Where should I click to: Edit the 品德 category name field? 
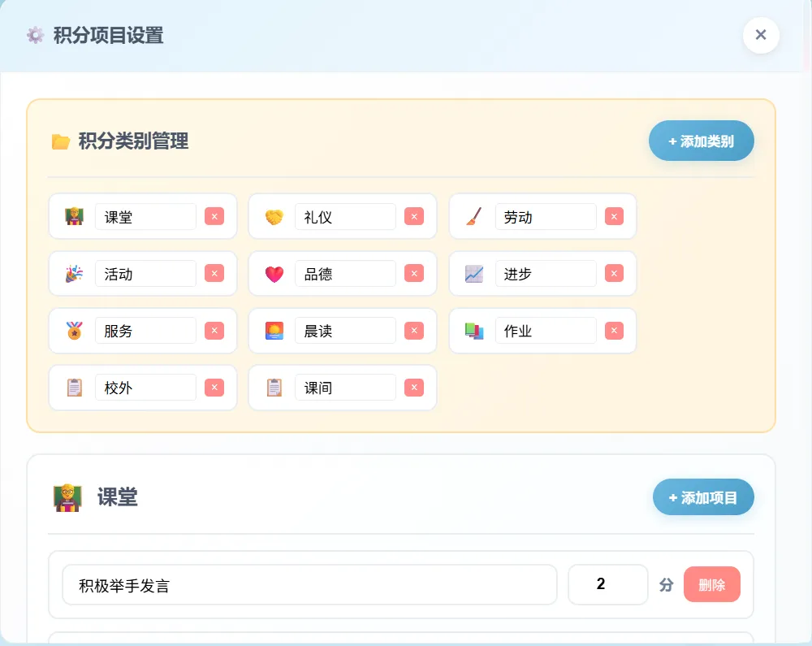[x=345, y=274]
